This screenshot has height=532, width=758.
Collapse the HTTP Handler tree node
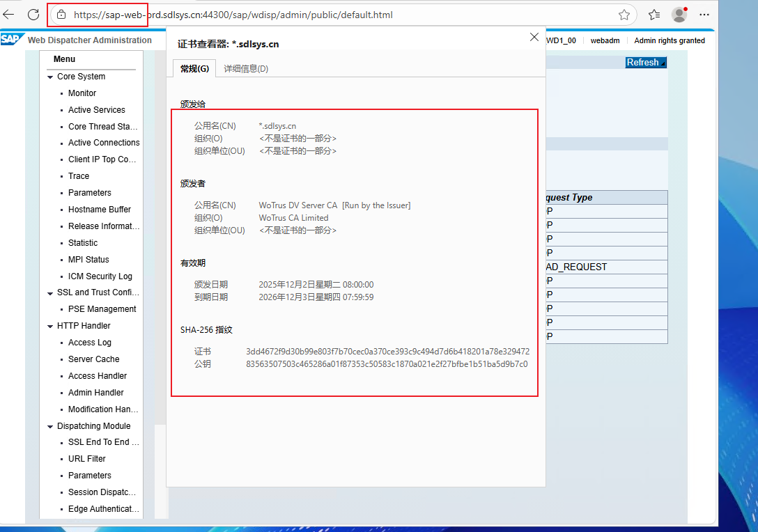point(50,326)
